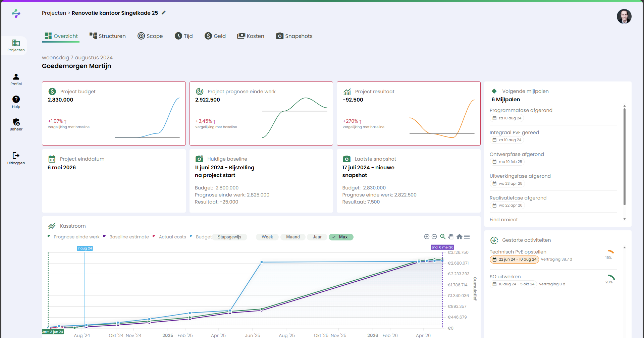
Task: Switch to the Kosten tab
Action: [x=251, y=36]
